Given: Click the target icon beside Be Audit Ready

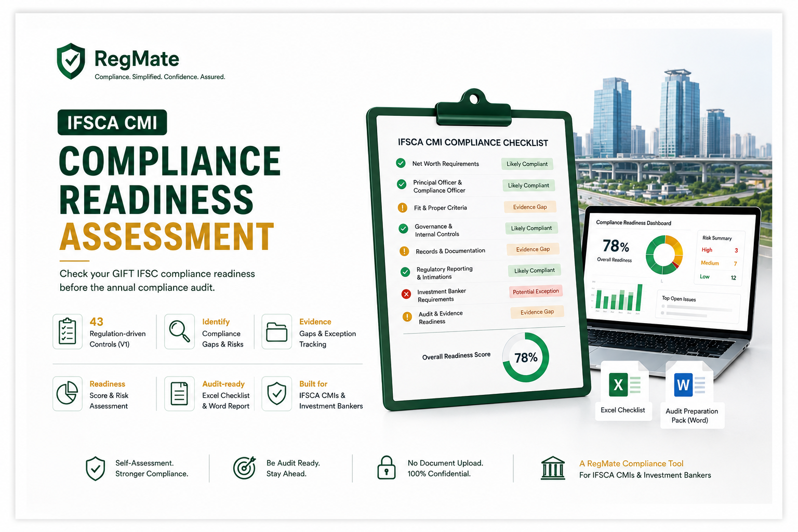Looking at the screenshot, I should click(x=245, y=468).
